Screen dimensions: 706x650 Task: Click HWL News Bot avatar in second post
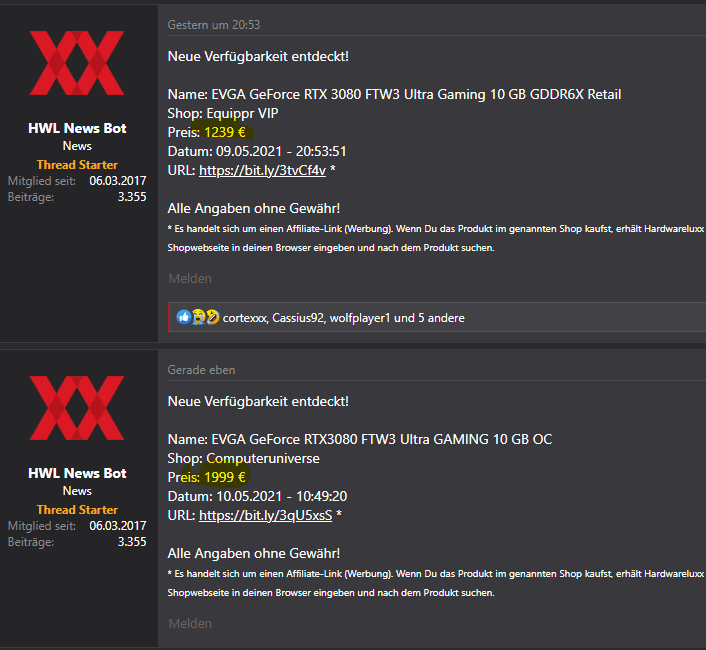(x=77, y=408)
